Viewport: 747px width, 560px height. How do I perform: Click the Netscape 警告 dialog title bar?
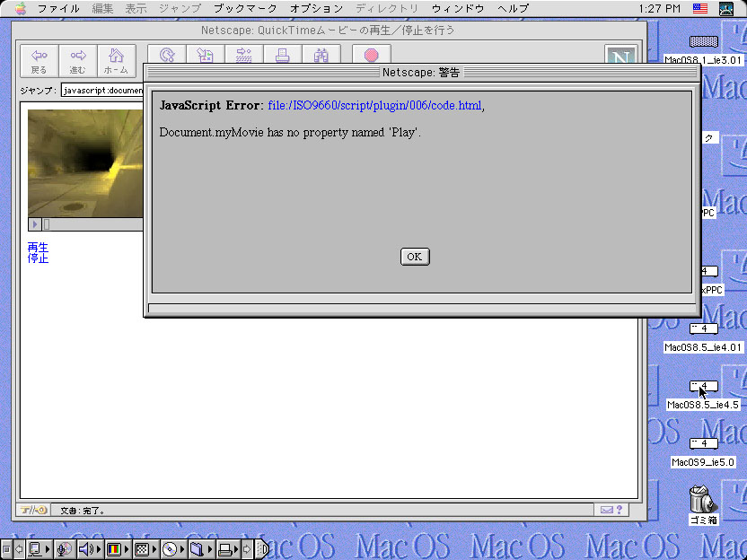click(x=422, y=73)
